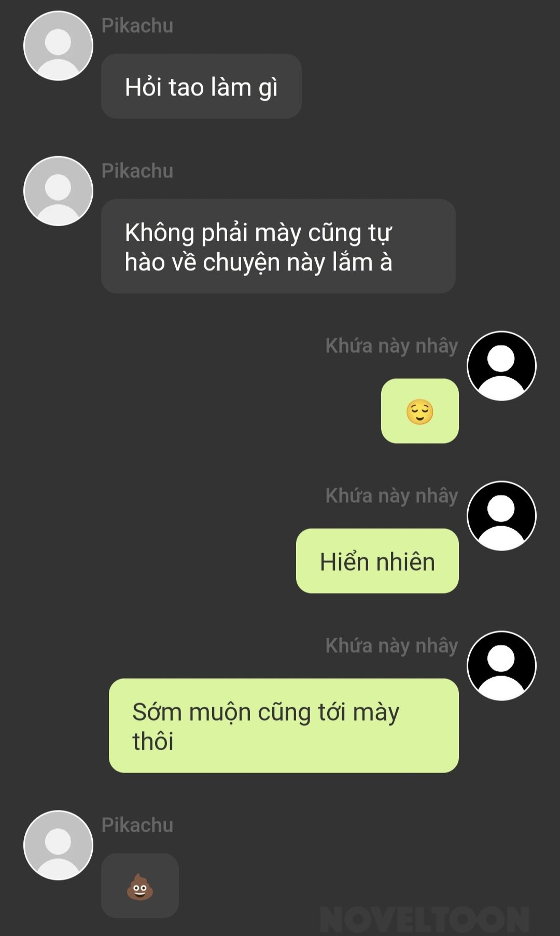Tap the relieved face emoji
Image resolution: width=560 pixels, height=936 pixels.
pyautogui.click(x=419, y=411)
